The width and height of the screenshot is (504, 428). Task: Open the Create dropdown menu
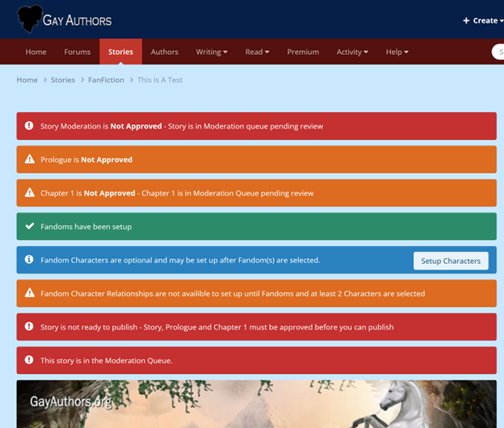tap(482, 20)
